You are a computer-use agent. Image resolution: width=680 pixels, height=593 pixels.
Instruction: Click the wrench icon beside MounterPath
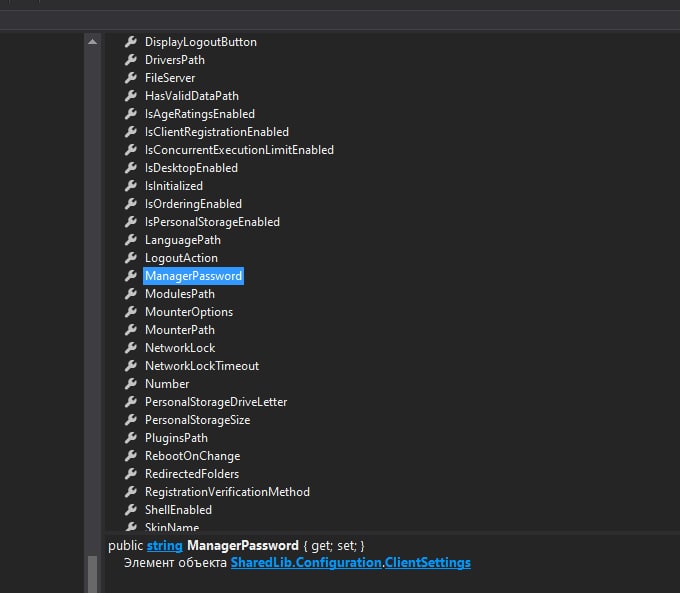click(131, 330)
